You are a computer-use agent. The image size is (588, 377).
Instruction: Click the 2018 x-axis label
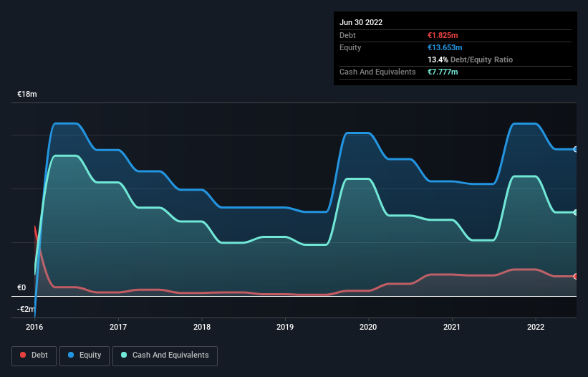pos(202,327)
